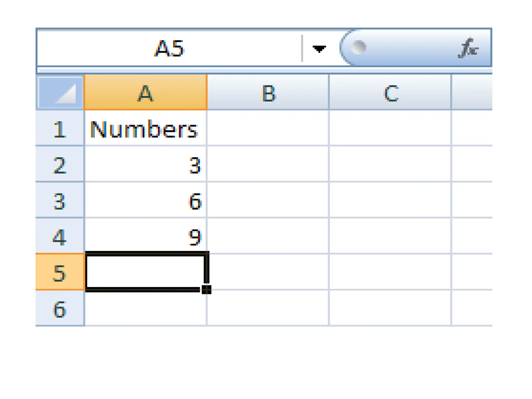Click cell A2 containing 3
The height and width of the screenshot is (399, 532).
(x=145, y=164)
